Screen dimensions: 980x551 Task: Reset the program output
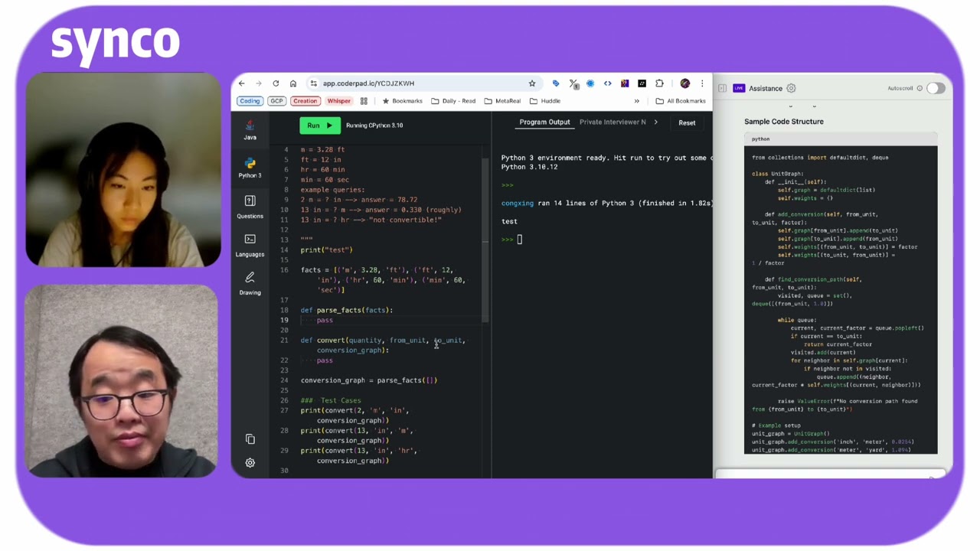click(687, 123)
